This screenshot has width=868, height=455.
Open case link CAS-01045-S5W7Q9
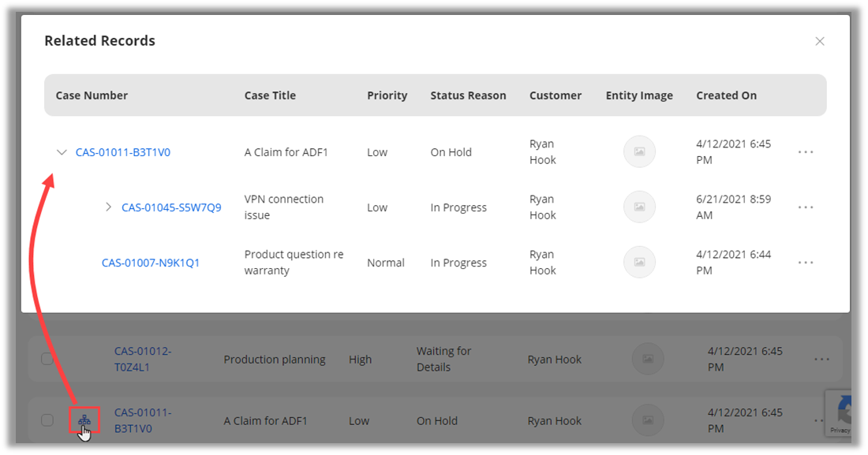[x=171, y=207]
